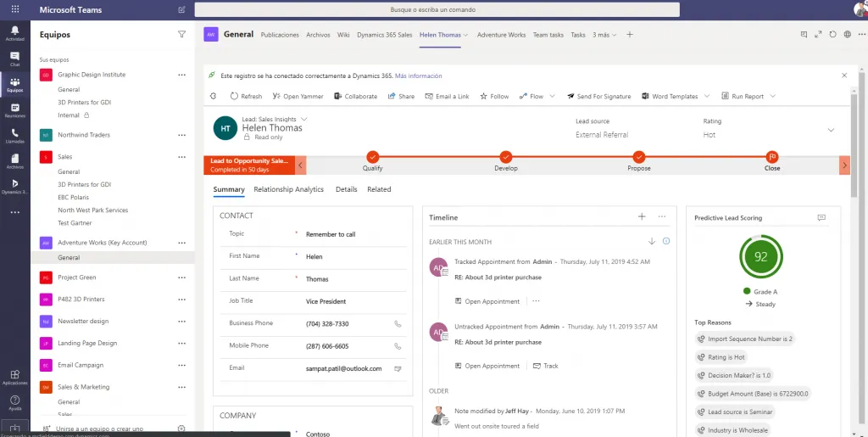Reload the current tab
Screen dimensions: 868x437
click(x=832, y=34)
